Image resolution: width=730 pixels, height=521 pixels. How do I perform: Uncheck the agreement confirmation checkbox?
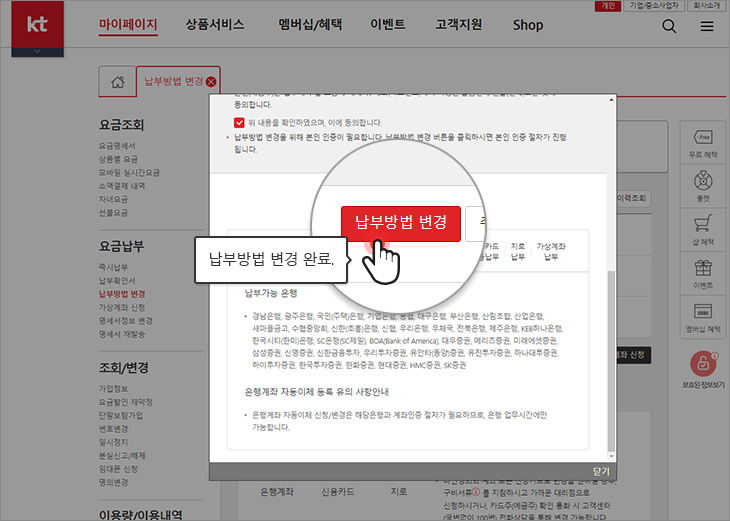(x=239, y=122)
